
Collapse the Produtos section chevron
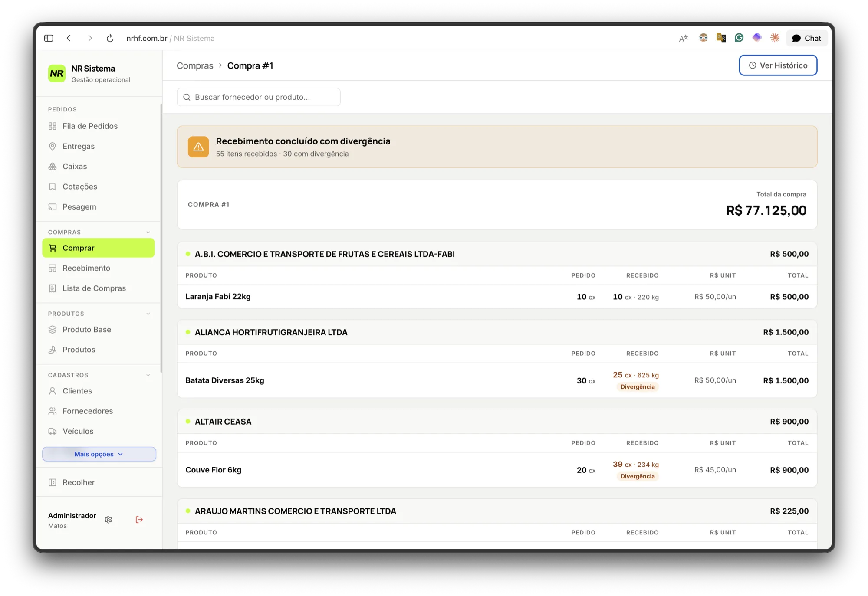[x=148, y=314]
